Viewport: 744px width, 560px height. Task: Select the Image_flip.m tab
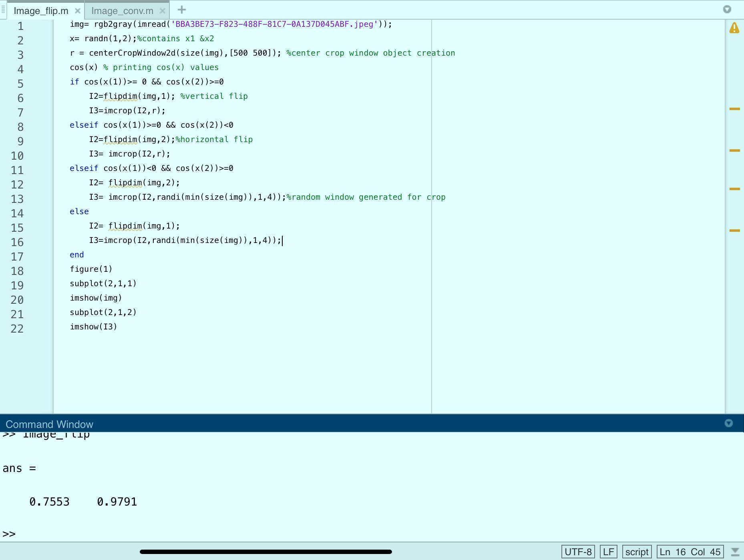(41, 11)
